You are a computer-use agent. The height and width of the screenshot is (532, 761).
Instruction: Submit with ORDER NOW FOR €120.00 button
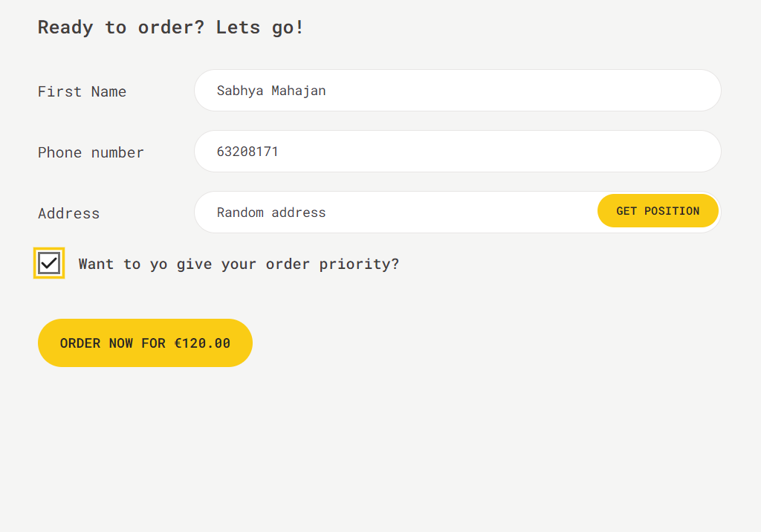point(145,343)
